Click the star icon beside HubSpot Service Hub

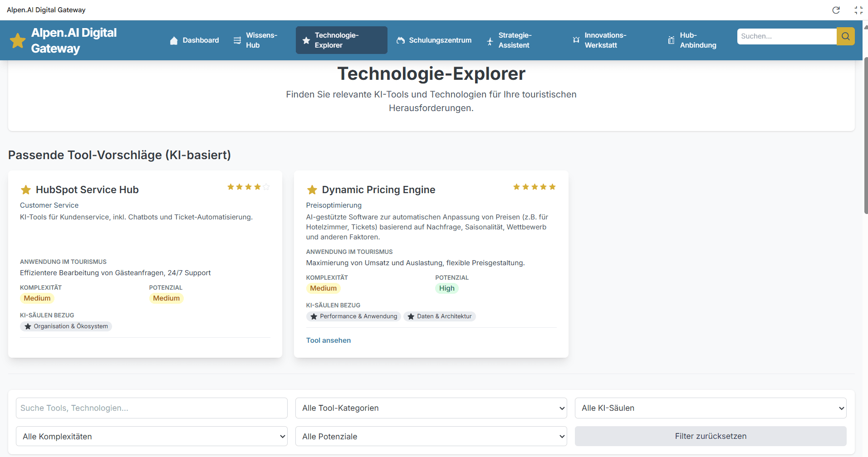click(x=26, y=190)
